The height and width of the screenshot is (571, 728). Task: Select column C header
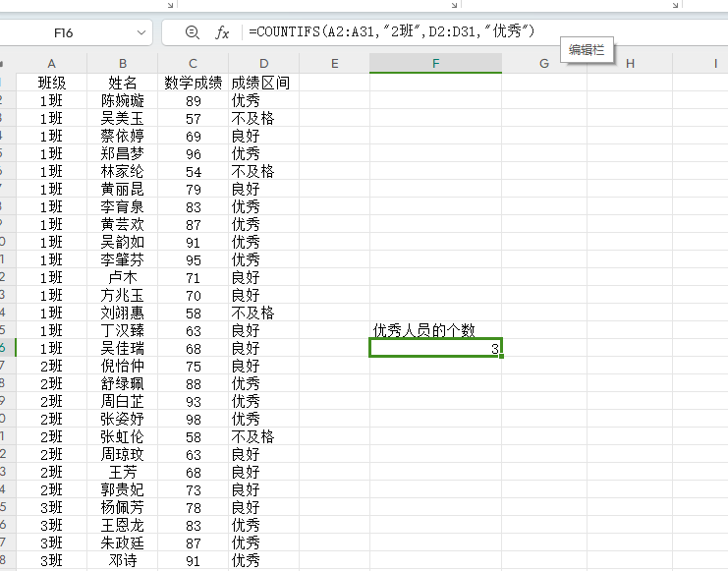point(194,64)
